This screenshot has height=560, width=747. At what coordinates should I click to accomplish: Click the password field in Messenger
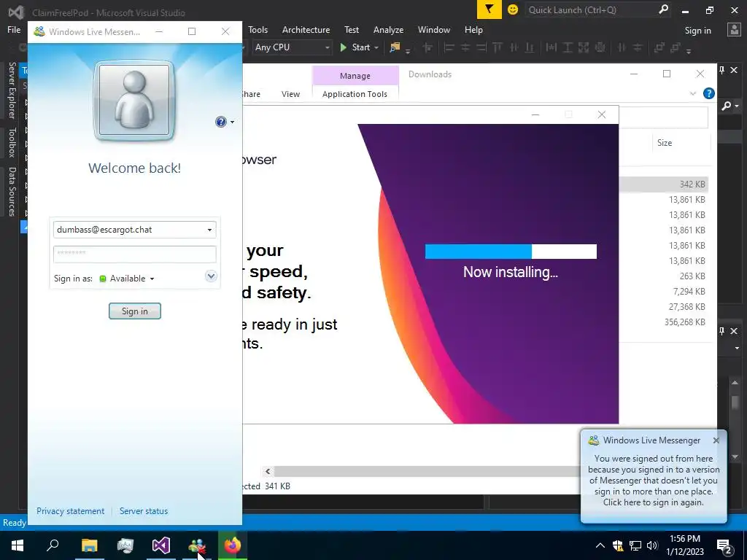coord(134,254)
